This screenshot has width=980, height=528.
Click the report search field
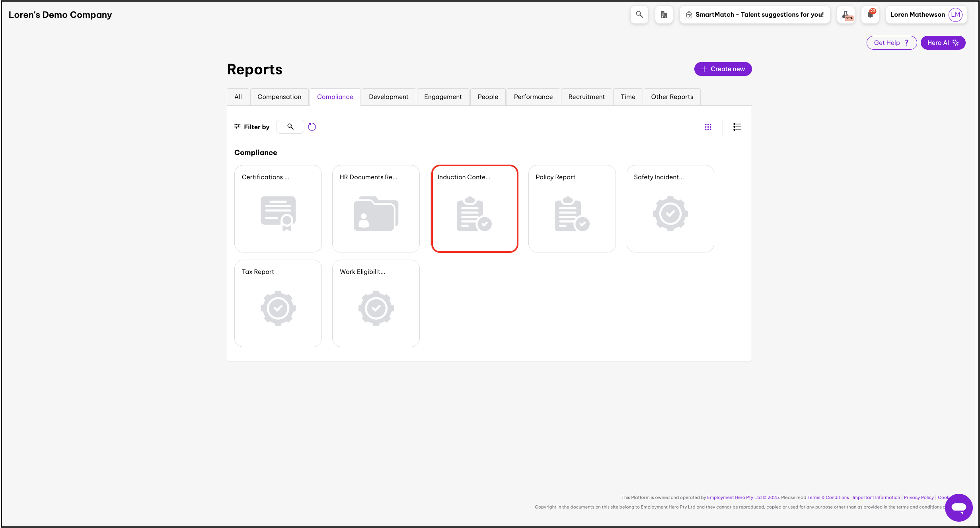tap(290, 127)
